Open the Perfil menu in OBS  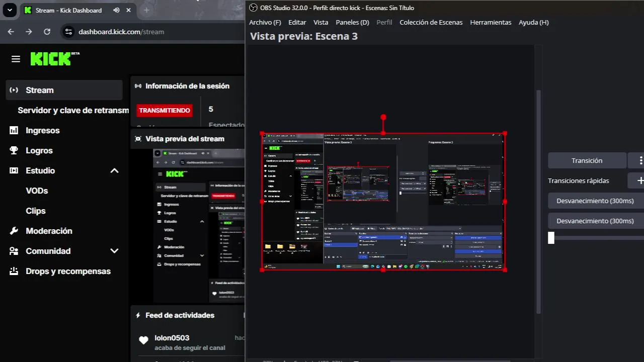[384, 22]
